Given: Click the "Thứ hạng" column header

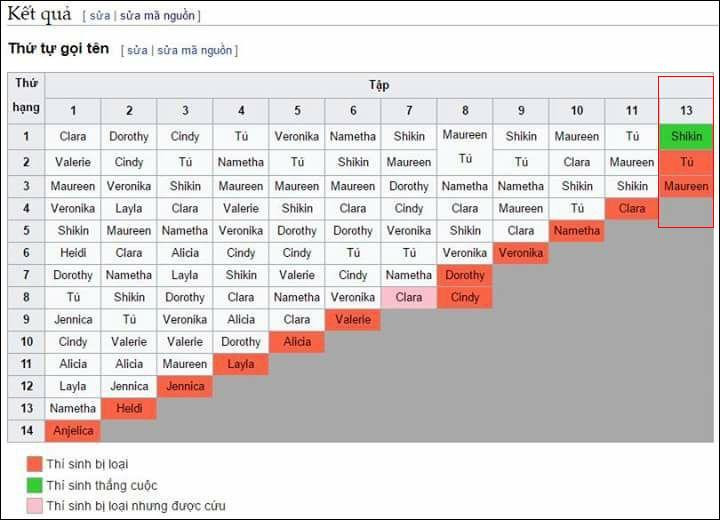Looking at the screenshot, I should [x=26, y=97].
